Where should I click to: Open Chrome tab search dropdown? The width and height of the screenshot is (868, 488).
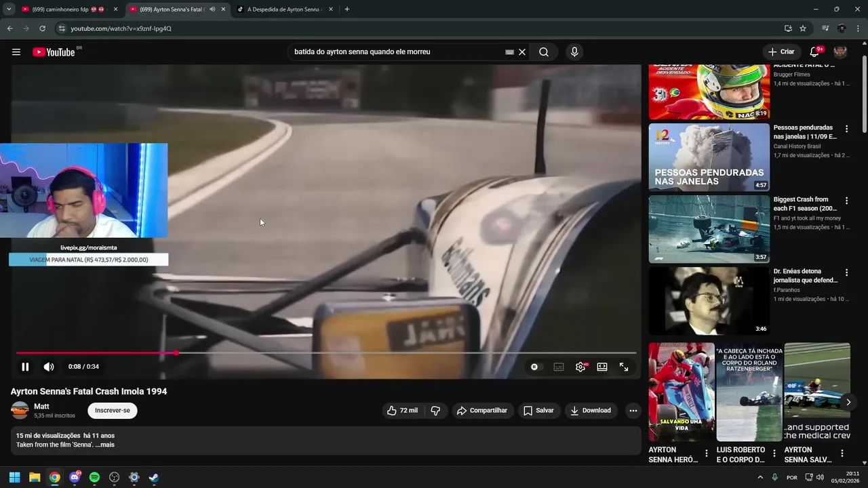[x=9, y=9]
